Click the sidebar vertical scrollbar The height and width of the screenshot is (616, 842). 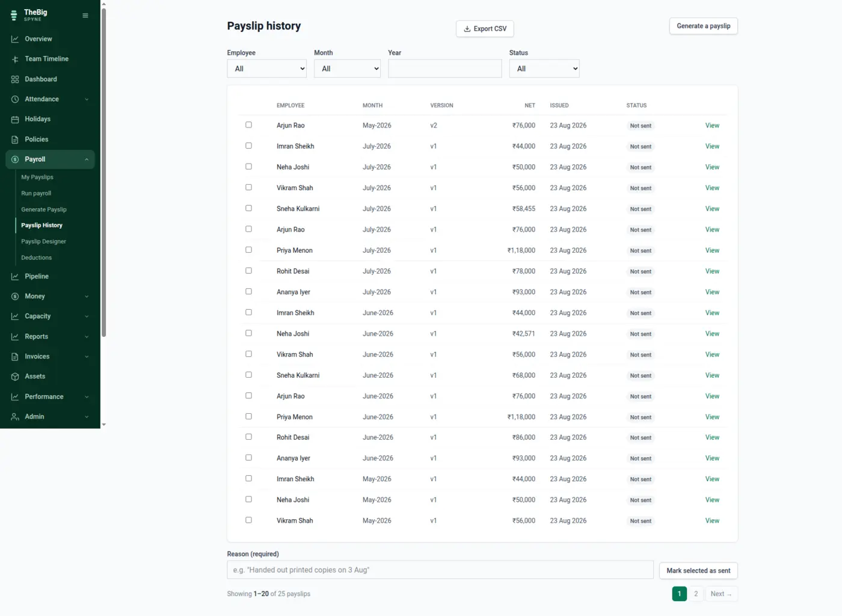[x=103, y=171]
